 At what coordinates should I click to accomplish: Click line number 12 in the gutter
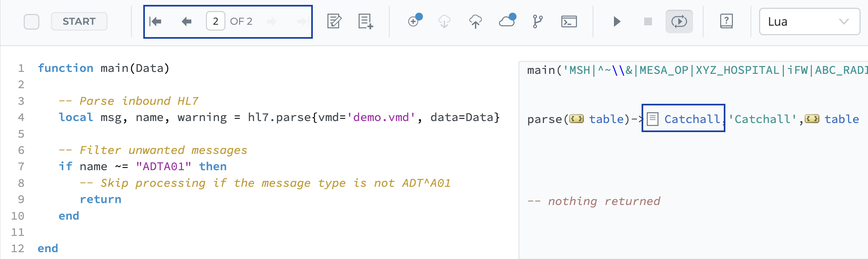18,248
